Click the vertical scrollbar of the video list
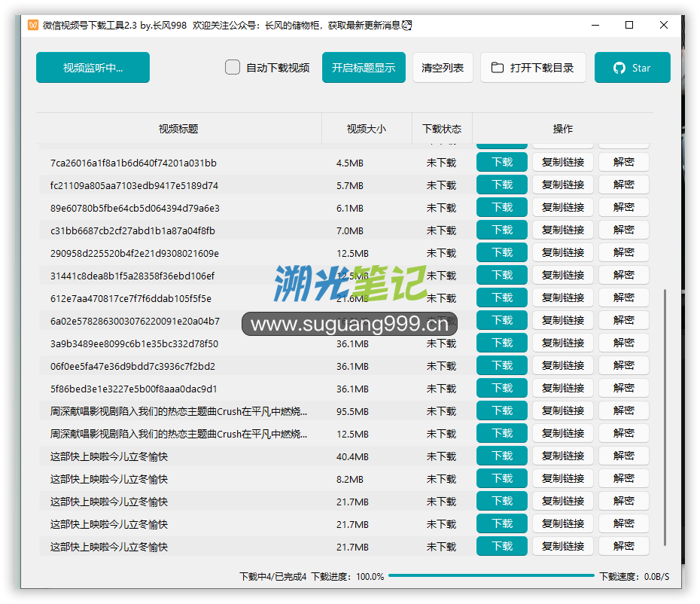 pyautogui.click(x=665, y=417)
